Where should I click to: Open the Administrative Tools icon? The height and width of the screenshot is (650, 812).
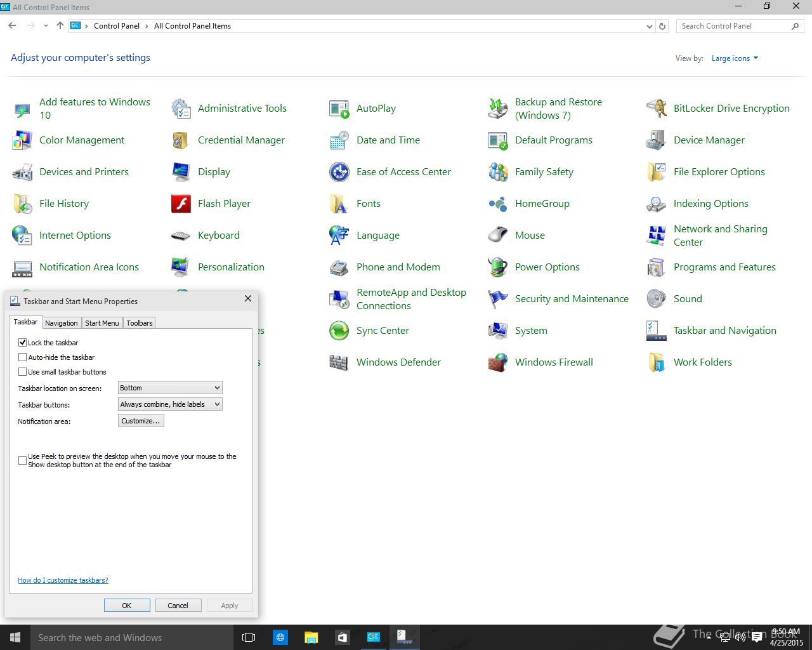pos(181,109)
